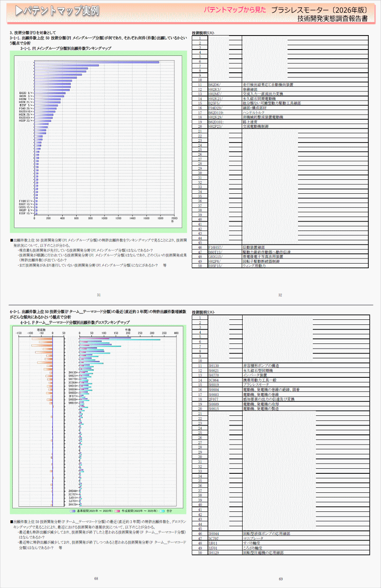Select the B62D6/ code in the top table
Viewport: 381px width, 588px height.
pyautogui.click(x=214, y=85)
